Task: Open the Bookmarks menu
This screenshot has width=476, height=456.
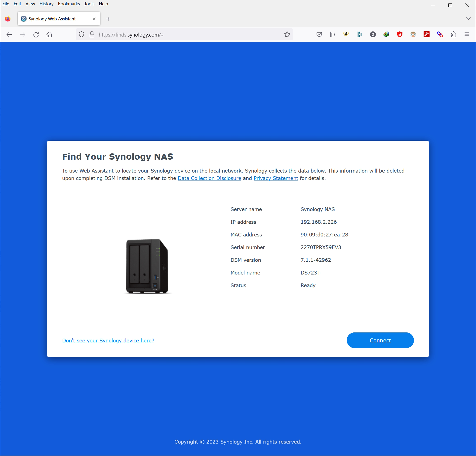Action: [69, 4]
